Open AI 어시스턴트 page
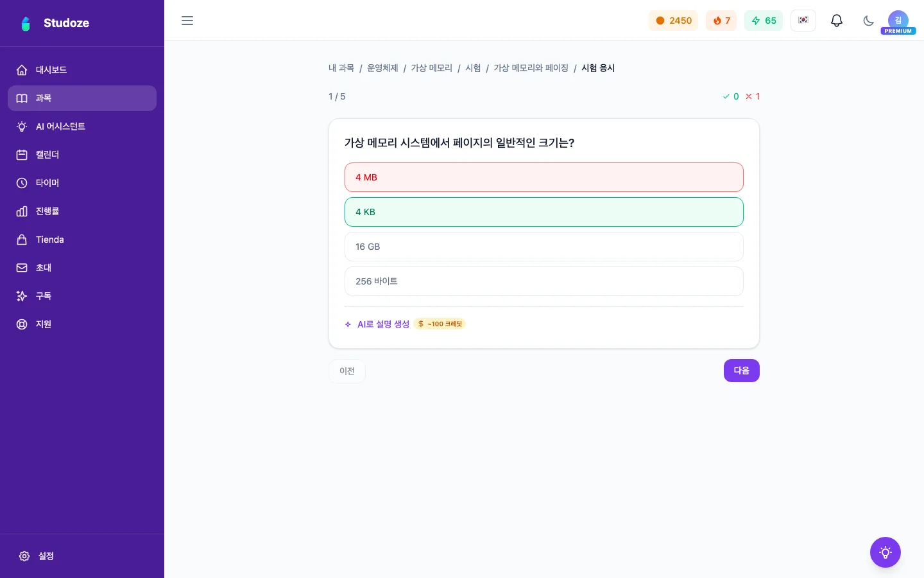 coord(82,127)
